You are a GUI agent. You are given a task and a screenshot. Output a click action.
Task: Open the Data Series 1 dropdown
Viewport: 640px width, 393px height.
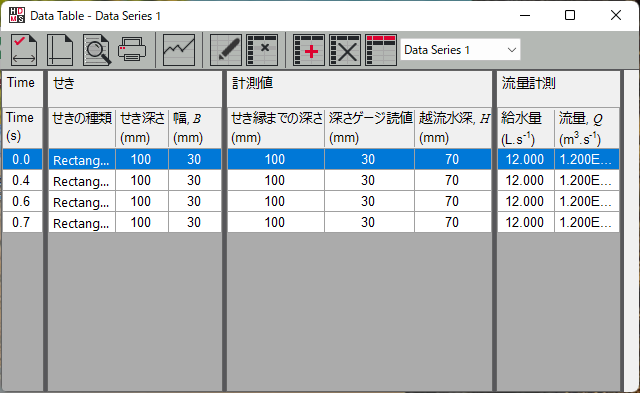[x=460, y=50]
